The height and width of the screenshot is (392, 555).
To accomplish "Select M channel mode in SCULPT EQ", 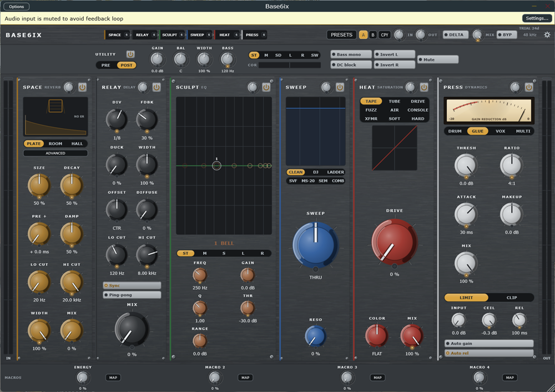I will coord(205,253).
